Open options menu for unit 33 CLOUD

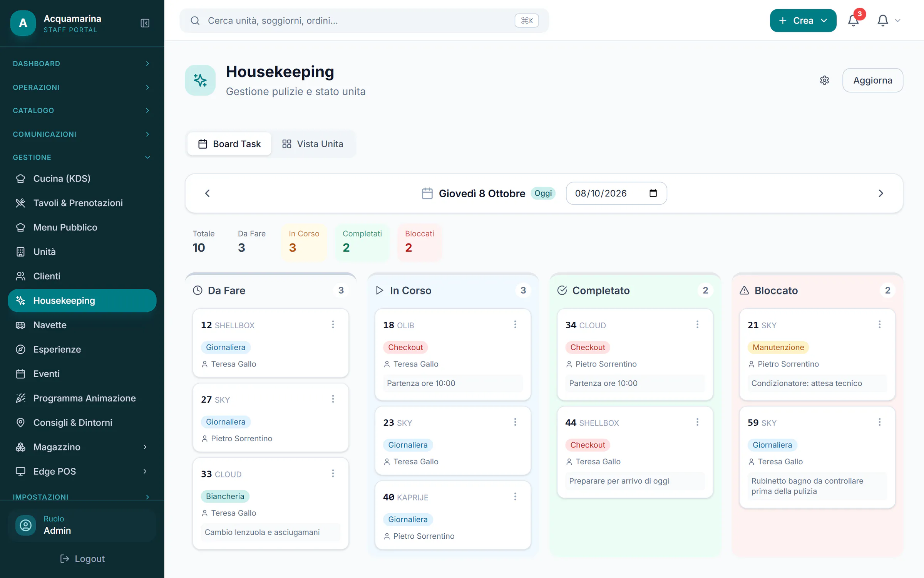click(x=333, y=473)
